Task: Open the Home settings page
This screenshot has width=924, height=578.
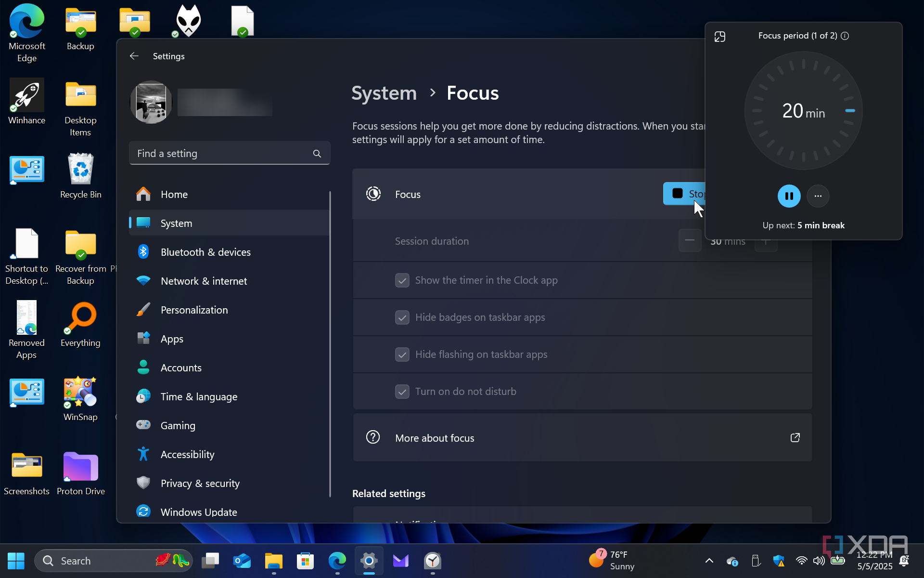Action: tap(229, 195)
